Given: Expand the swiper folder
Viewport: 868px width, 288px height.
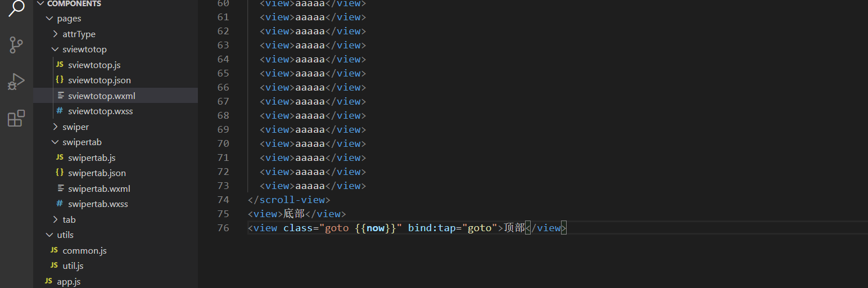Looking at the screenshot, I should [75, 127].
